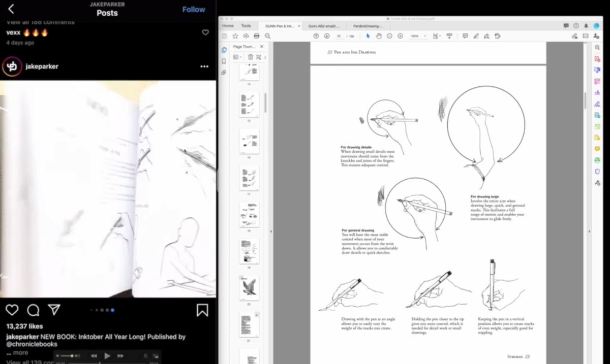Open jakeparker profile avatar

point(12,67)
